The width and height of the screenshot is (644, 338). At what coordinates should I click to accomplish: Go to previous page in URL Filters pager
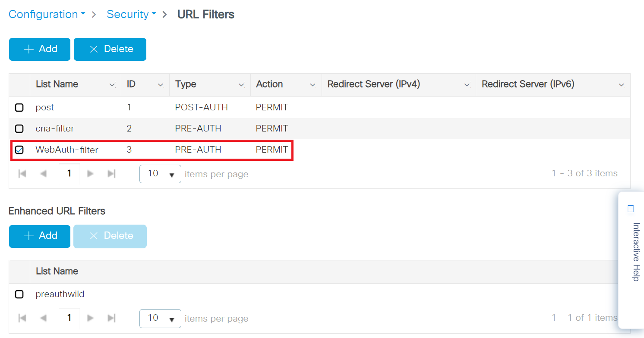tap(43, 174)
